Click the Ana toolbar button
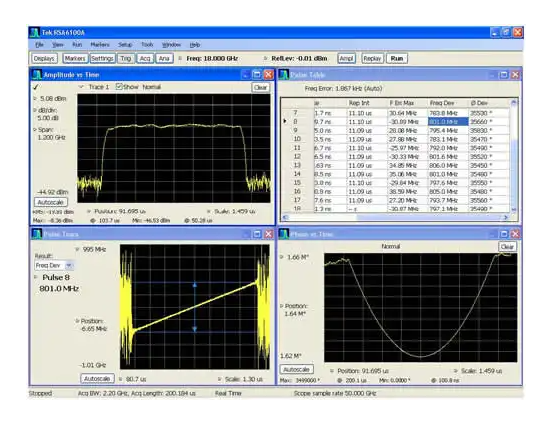This screenshot has width=553, height=425. tap(164, 58)
